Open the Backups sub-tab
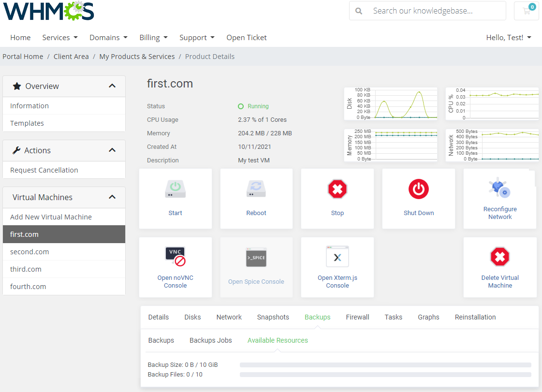Screen dimensions: 542x392 (x=161, y=340)
